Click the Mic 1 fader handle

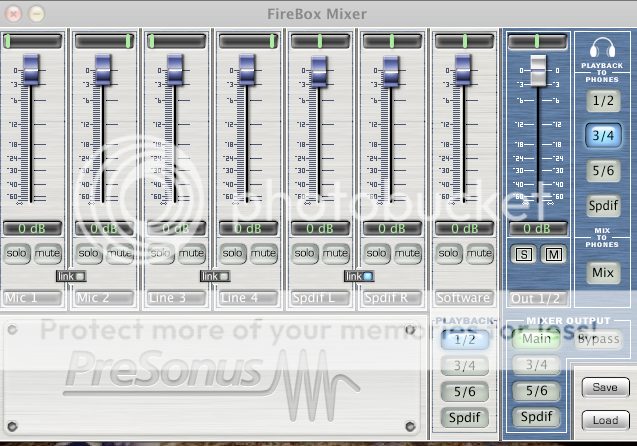pyautogui.click(x=31, y=71)
